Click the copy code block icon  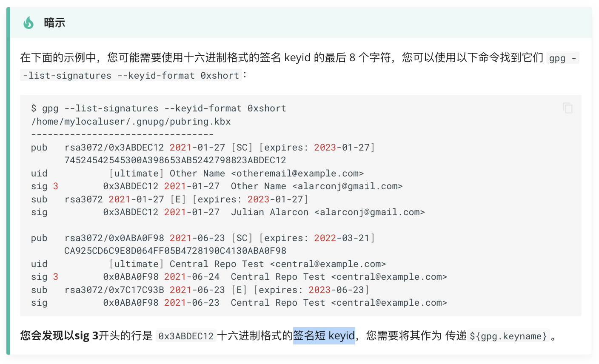tap(568, 108)
